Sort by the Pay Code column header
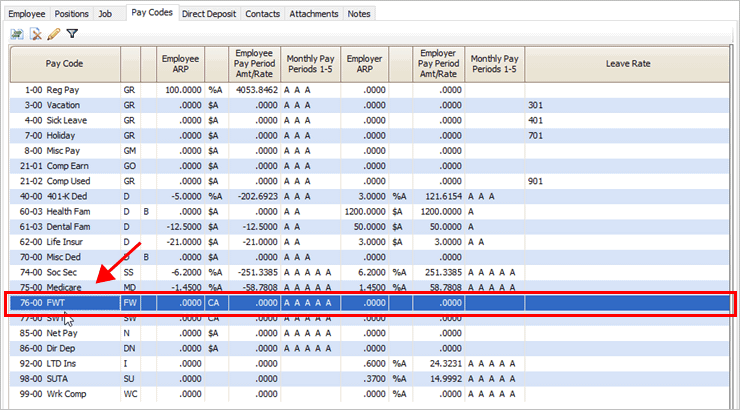 [65, 63]
